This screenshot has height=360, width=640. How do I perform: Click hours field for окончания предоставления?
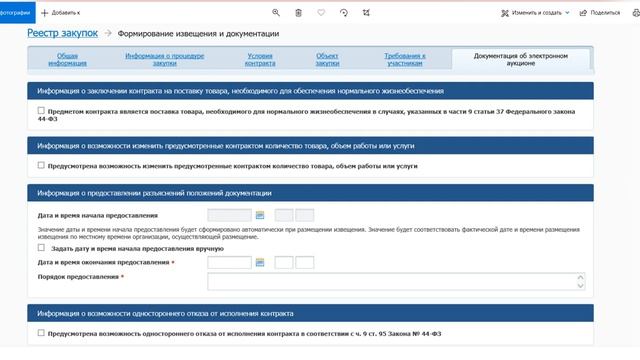pyautogui.click(x=284, y=262)
